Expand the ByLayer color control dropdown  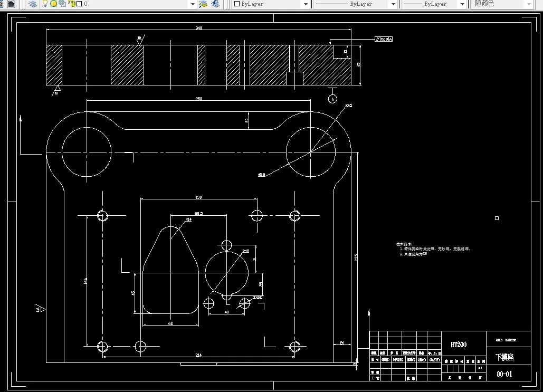click(x=306, y=4)
